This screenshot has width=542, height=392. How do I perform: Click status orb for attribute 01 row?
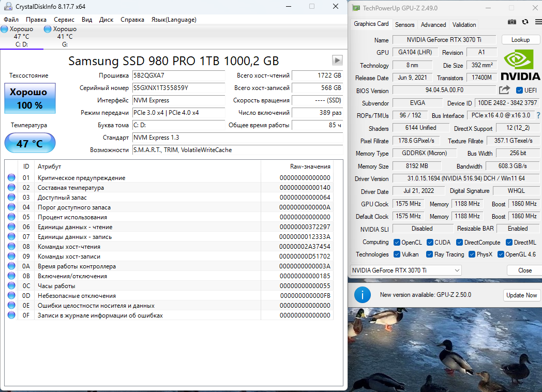pos(11,177)
